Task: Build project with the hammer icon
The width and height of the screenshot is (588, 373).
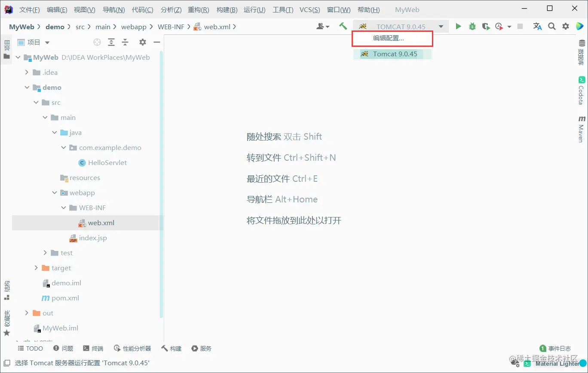Action: [343, 27]
